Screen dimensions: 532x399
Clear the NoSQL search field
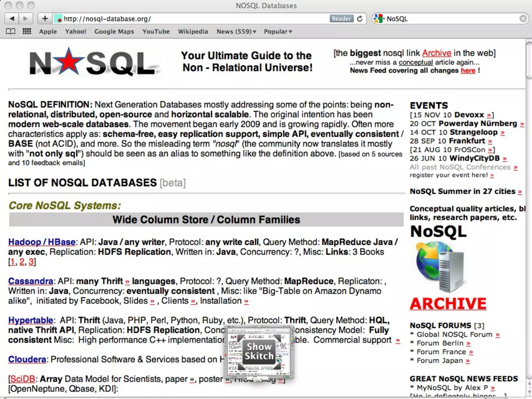(523, 19)
